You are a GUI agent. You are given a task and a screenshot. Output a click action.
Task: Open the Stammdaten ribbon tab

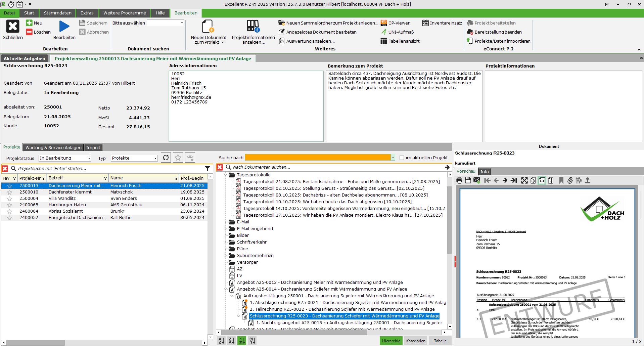tap(57, 13)
